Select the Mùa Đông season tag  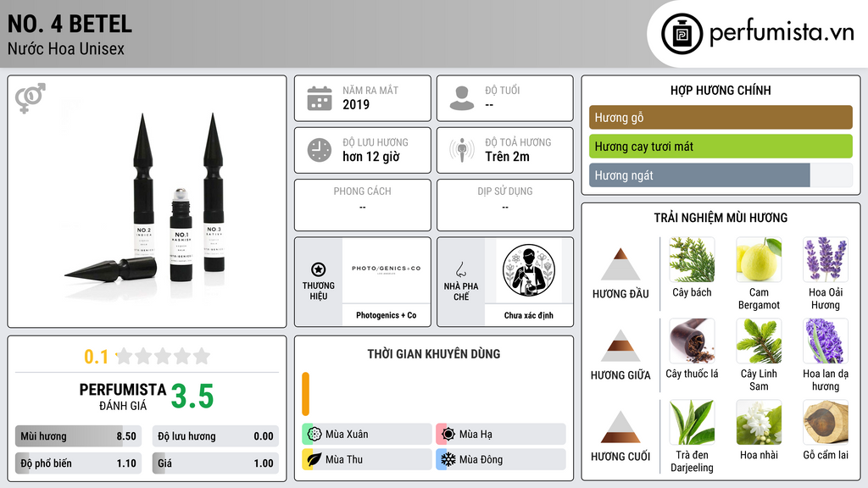501,459
